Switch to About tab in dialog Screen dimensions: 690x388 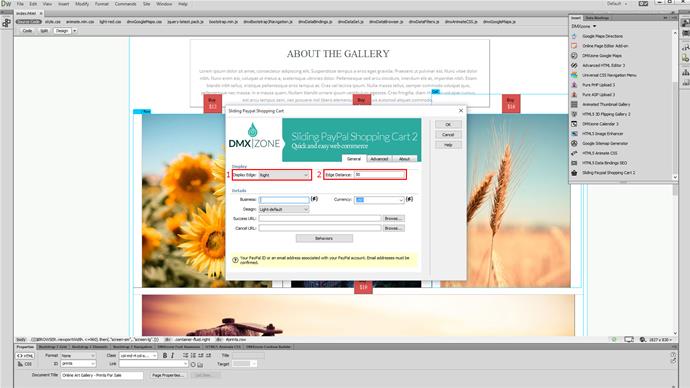coord(404,159)
